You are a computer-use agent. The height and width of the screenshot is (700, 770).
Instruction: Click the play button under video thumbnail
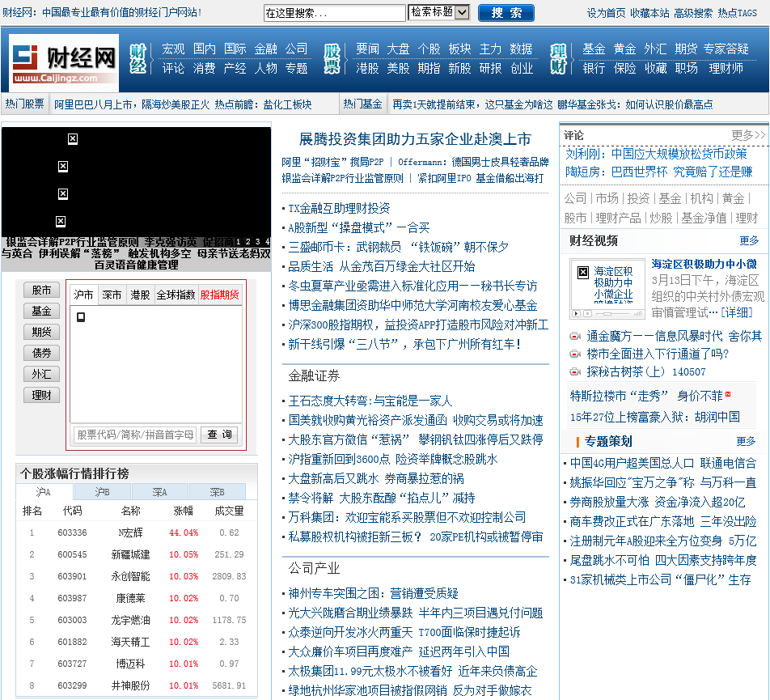click(577, 313)
